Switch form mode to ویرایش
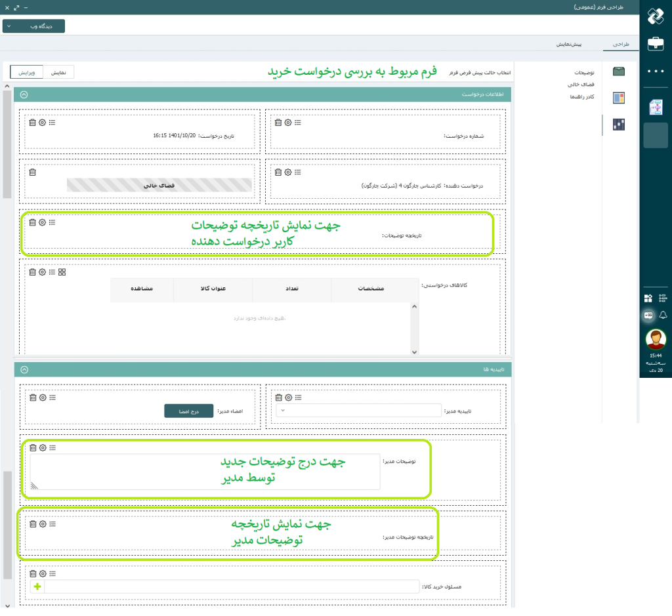Screen dimensions: 672x616 (x=27, y=72)
